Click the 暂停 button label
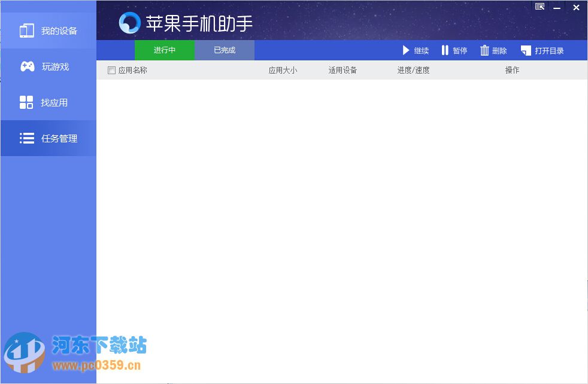 click(x=459, y=51)
